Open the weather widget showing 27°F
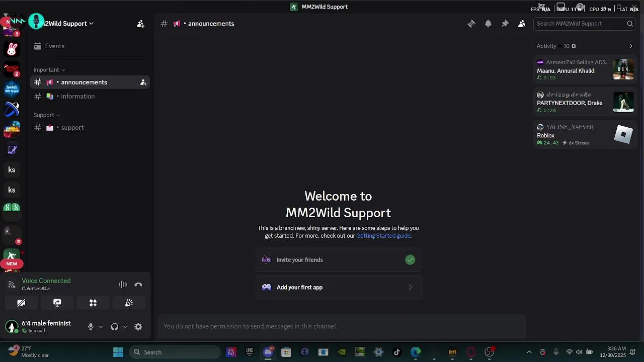Screen dimensions: 644x362 tap(29, 352)
